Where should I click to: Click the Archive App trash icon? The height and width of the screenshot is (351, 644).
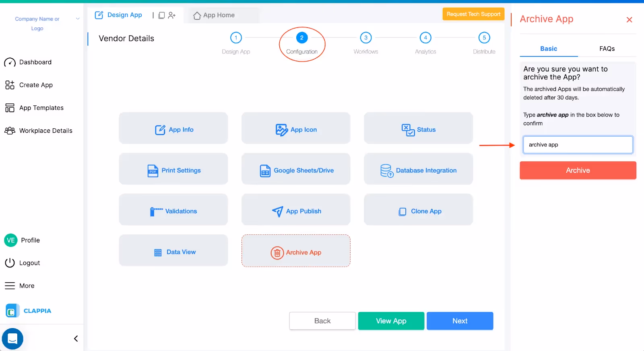[277, 252]
